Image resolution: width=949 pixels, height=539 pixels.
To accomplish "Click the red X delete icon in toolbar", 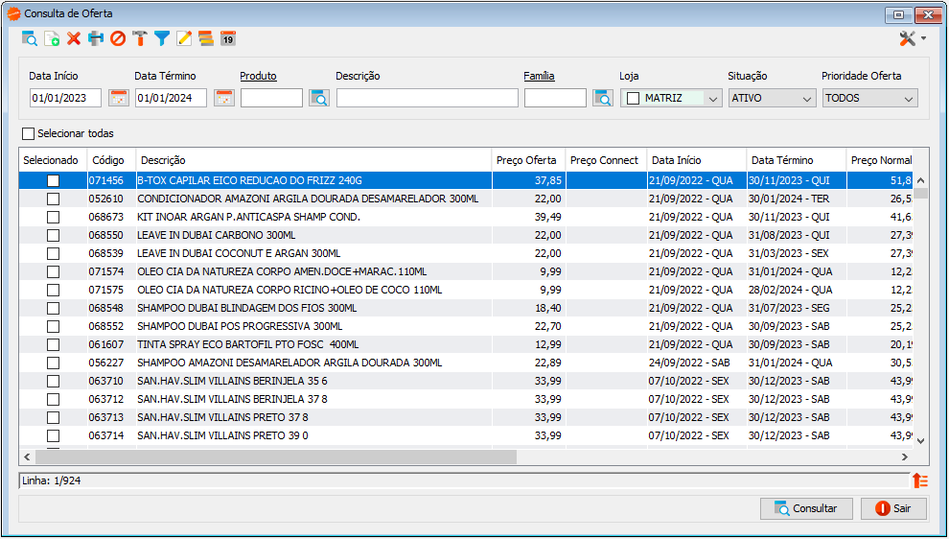I will [74, 39].
